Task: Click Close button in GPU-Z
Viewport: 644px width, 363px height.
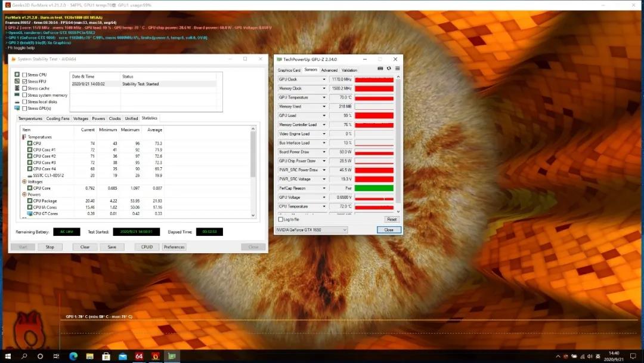Action: tap(389, 230)
